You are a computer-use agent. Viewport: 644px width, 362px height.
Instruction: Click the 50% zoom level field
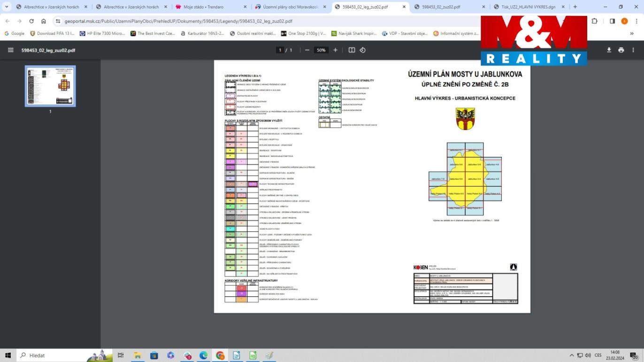321,50
